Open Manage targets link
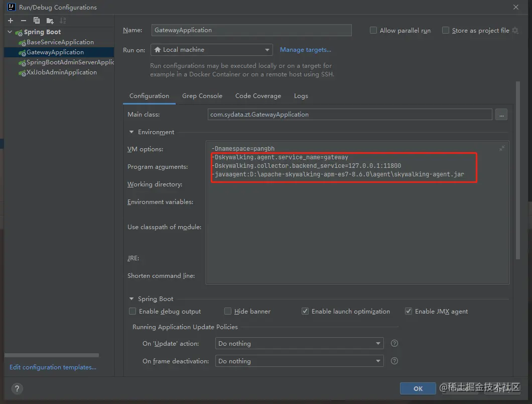Image resolution: width=532 pixels, height=404 pixels. pos(305,50)
